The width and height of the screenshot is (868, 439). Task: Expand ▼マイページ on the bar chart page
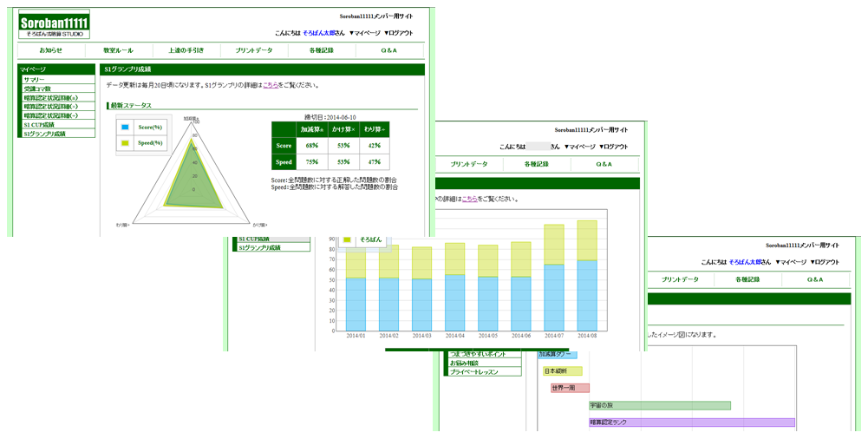580,147
